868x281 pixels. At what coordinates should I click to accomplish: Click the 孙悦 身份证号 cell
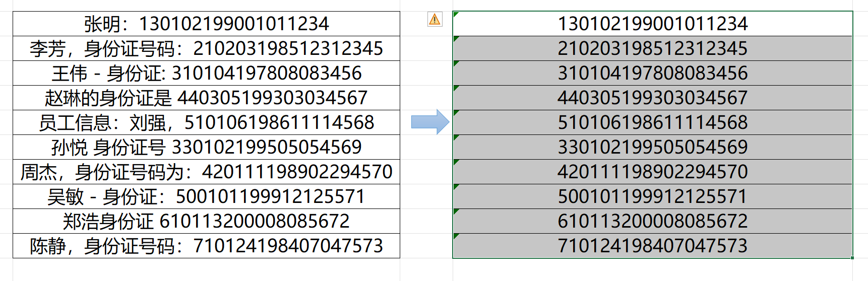[206, 147]
